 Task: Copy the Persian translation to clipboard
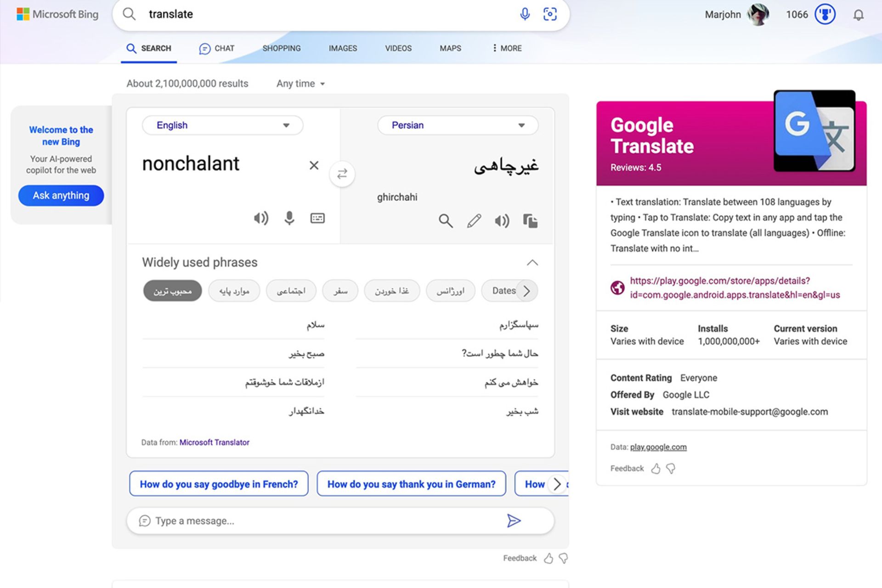pyautogui.click(x=530, y=221)
